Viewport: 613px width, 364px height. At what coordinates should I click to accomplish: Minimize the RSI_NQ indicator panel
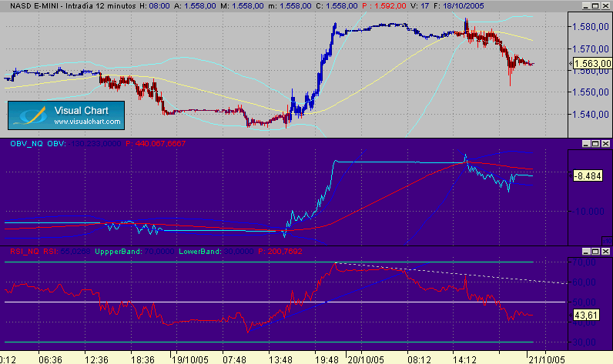pos(585,251)
